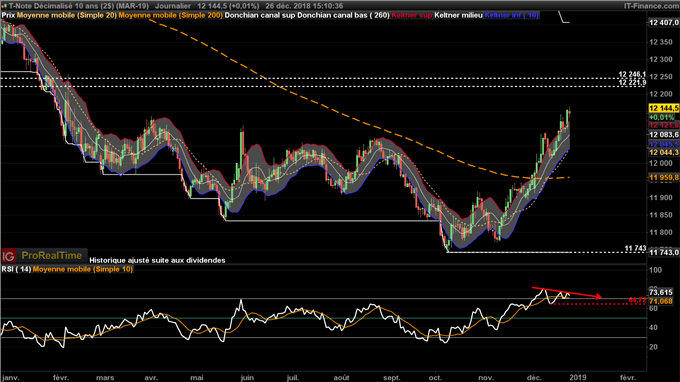Click the déc. marker on time axis

534,378
